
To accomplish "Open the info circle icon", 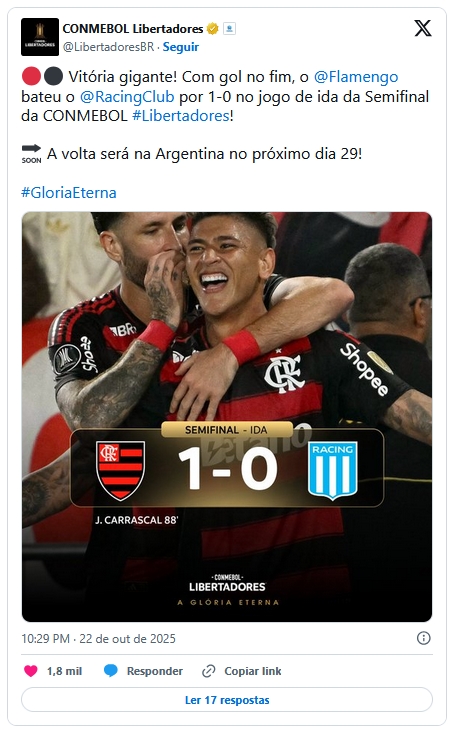I will 423,638.
